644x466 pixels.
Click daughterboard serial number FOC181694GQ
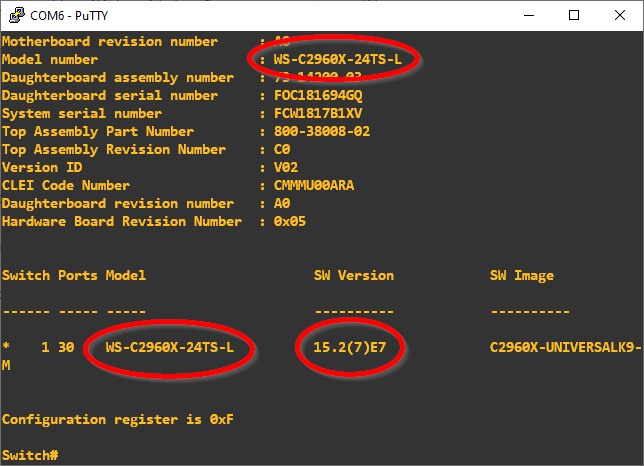click(x=318, y=96)
